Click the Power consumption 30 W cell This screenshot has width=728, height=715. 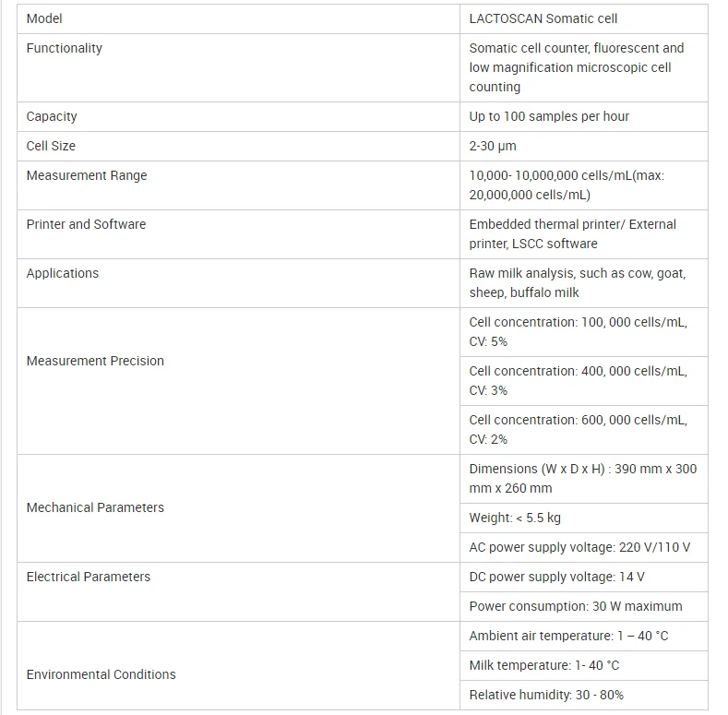[x=576, y=606]
